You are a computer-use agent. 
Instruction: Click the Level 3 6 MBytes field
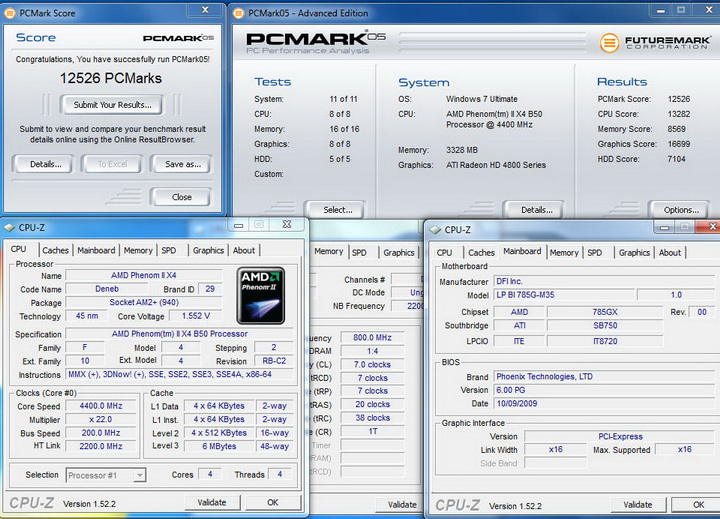[219, 446]
